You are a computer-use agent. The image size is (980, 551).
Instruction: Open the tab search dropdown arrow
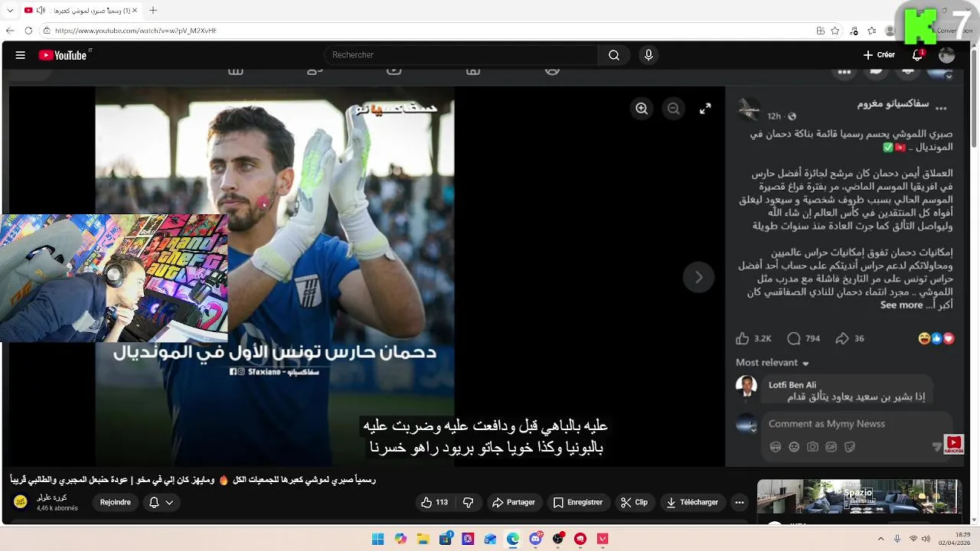click(x=9, y=10)
